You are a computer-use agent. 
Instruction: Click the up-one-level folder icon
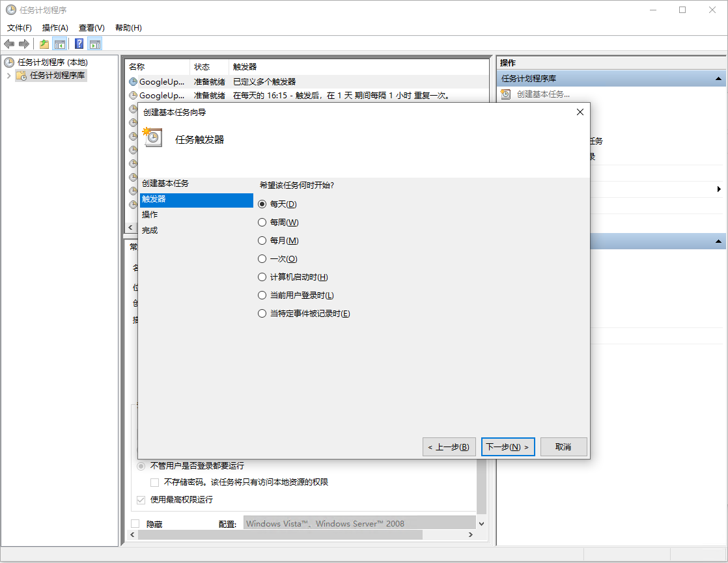click(44, 44)
